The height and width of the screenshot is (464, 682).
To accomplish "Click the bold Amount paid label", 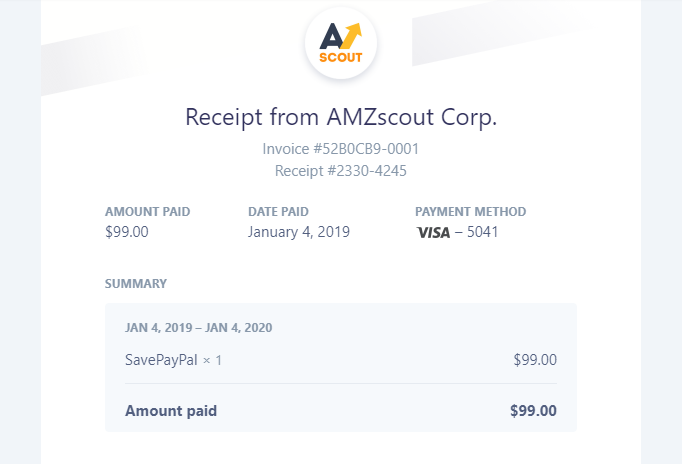I will click(170, 410).
